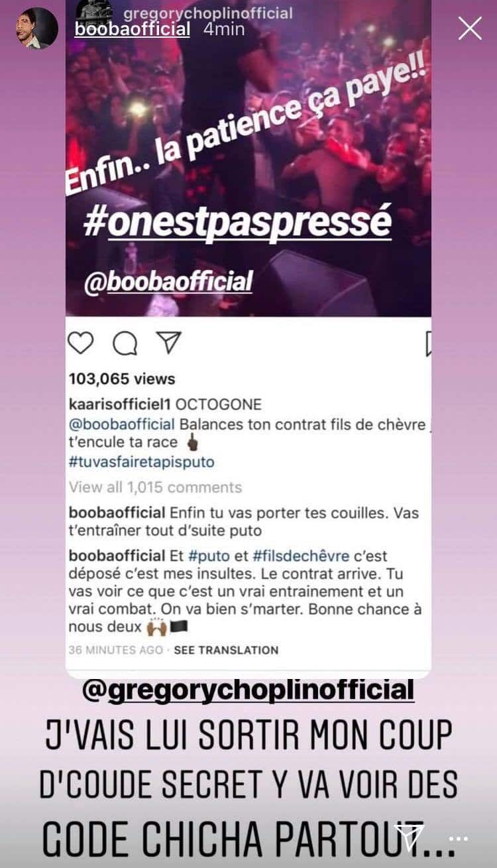Tap @boobaofficial mention in kaaris caption
This screenshot has width=497, height=868.
[x=122, y=424]
